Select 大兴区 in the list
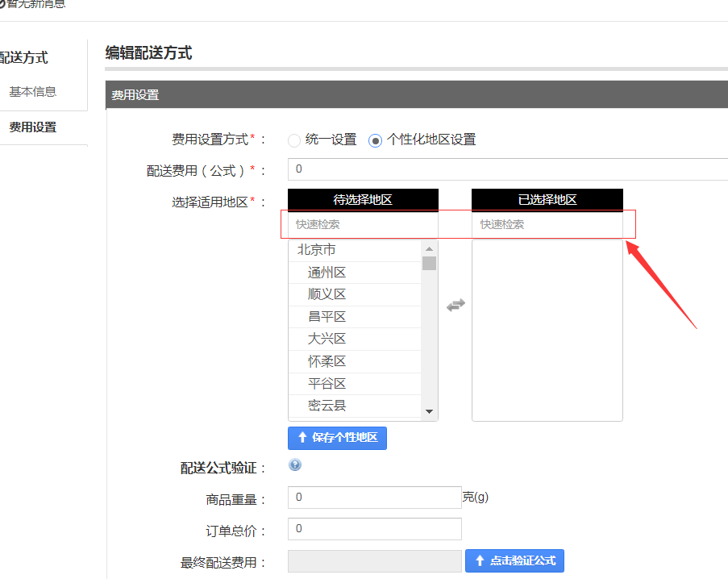 pos(327,339)
